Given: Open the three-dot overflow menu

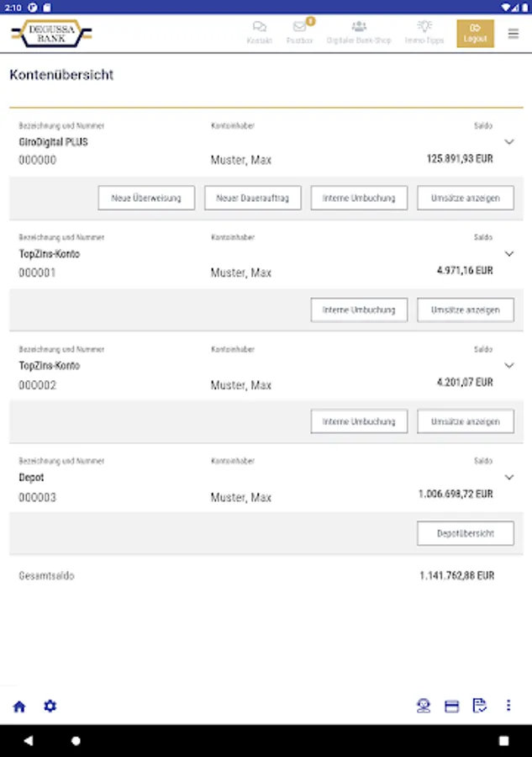Looking at the screenshot, I should click(508, 706).
